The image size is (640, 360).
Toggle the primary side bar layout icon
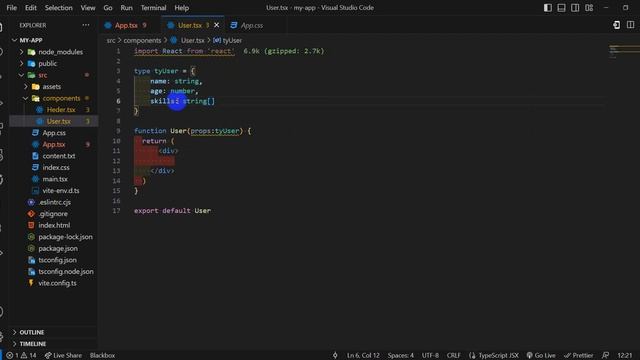(548, 8)
